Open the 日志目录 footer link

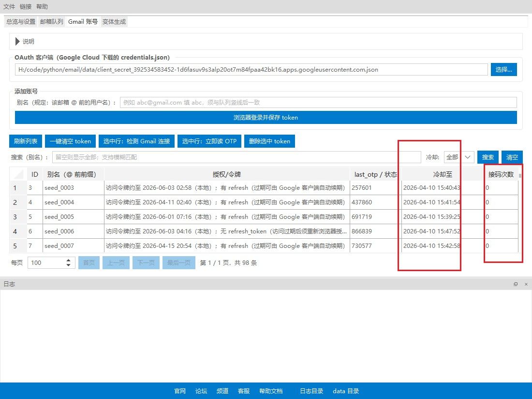(311, 391)
